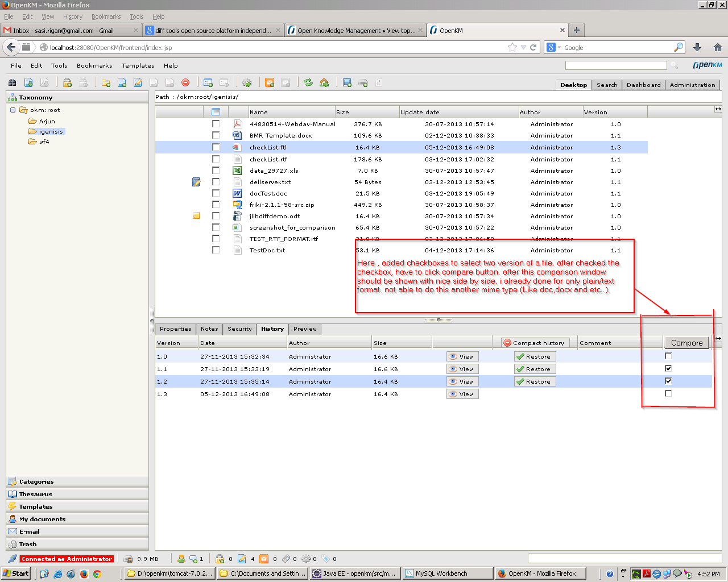The height and width of the screenshot is (582, 728).
Task: Create a new folder in igenisis
Action: (x=106, y=82)
